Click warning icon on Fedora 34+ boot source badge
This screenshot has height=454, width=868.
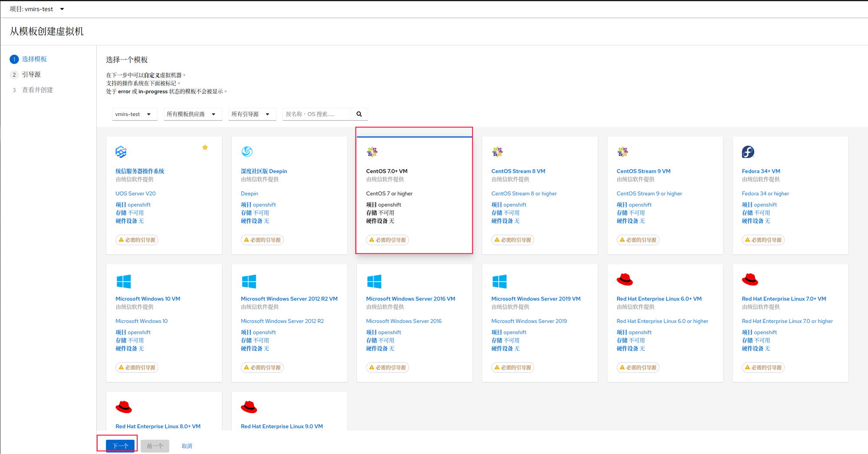pos(747,240)
